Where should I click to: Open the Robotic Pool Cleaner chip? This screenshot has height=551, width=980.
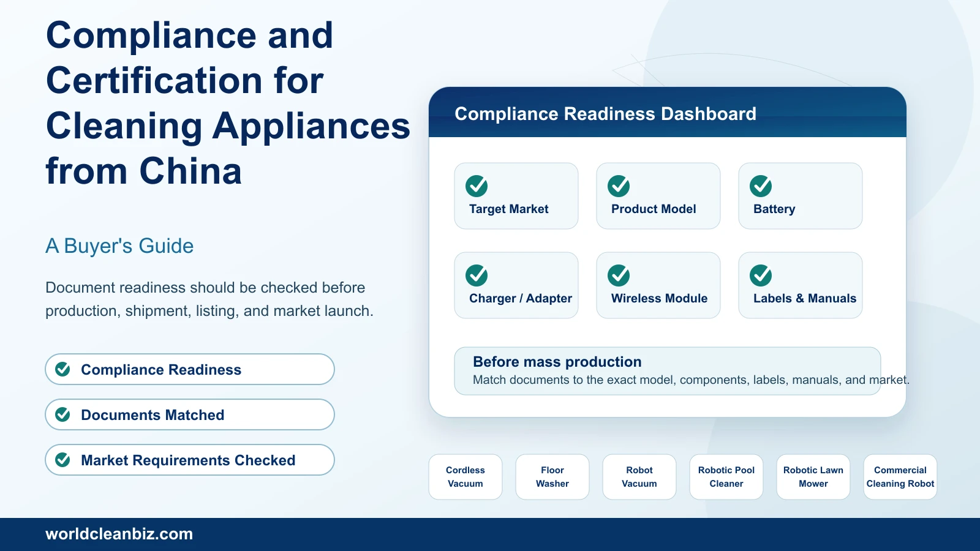click(x=726, y=477)
